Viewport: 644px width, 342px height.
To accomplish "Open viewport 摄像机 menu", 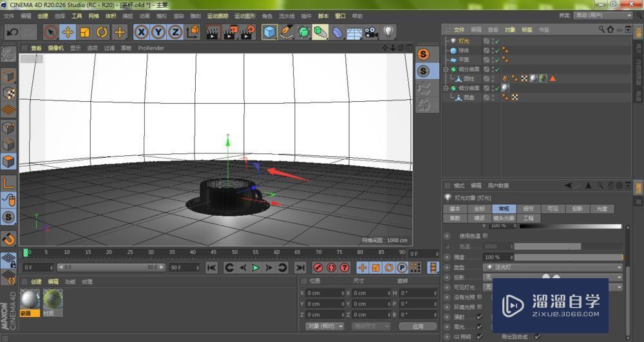I will 55,48.
